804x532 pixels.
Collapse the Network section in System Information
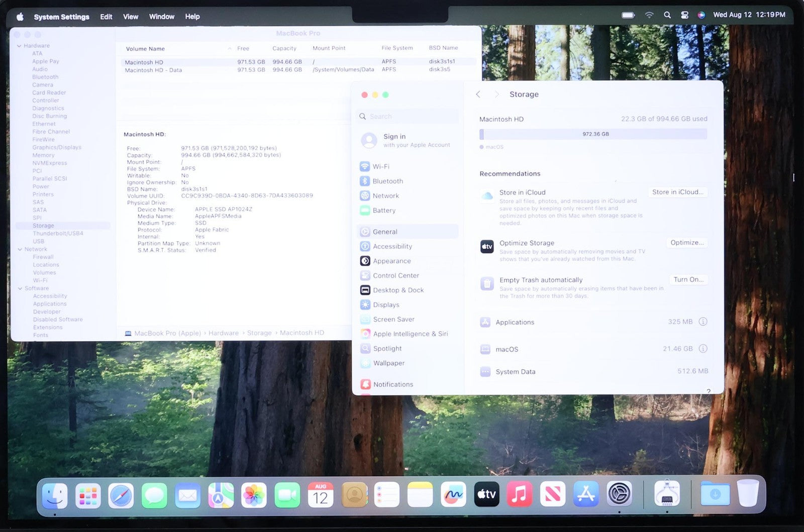tap(20, 249)
